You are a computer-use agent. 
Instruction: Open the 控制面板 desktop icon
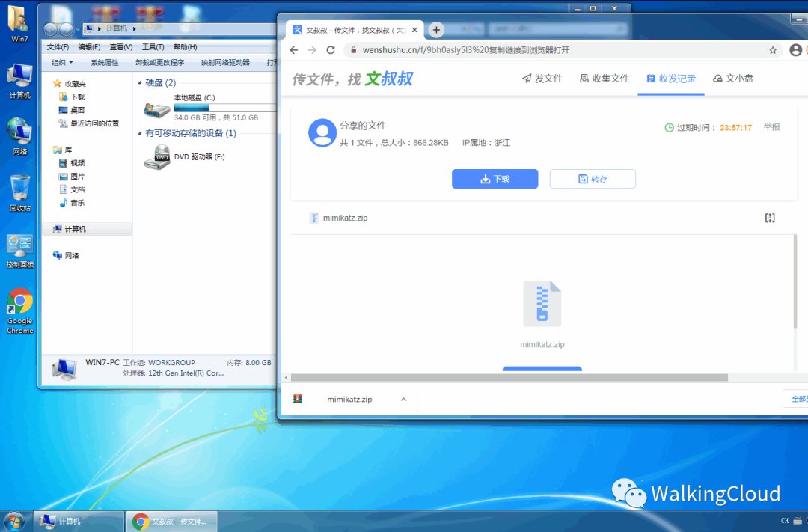(19, 251)
